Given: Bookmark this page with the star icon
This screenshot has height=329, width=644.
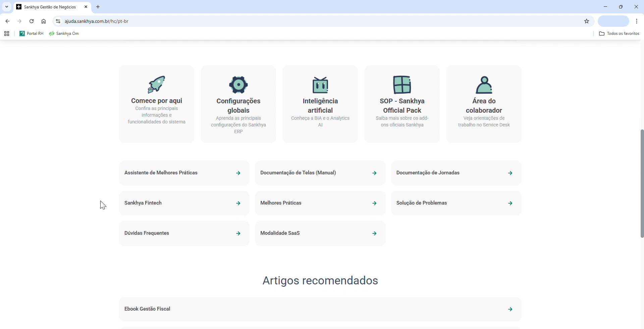Looking at the screenshot, I should click(x=587, y=21).
